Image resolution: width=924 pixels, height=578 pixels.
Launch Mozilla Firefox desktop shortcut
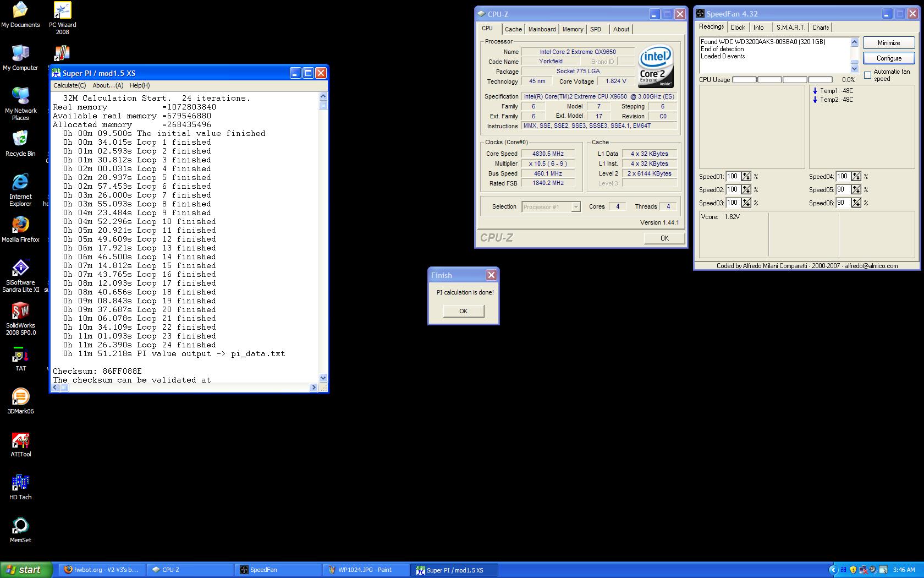pyautogui.click(x=20, y=230)
